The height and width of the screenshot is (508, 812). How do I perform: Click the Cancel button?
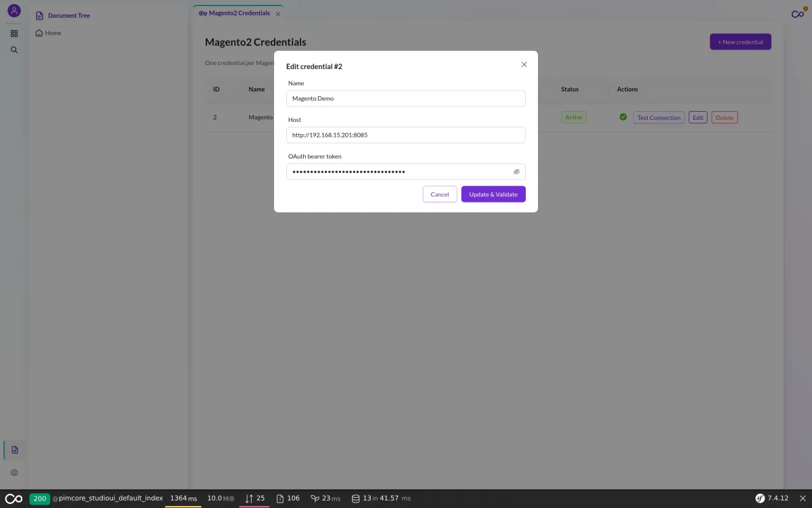(x=440, y=194)
